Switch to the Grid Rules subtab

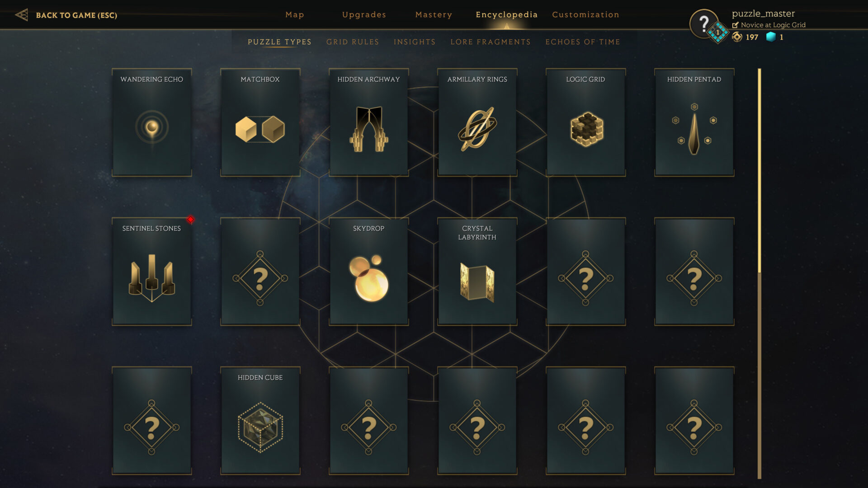353,42
